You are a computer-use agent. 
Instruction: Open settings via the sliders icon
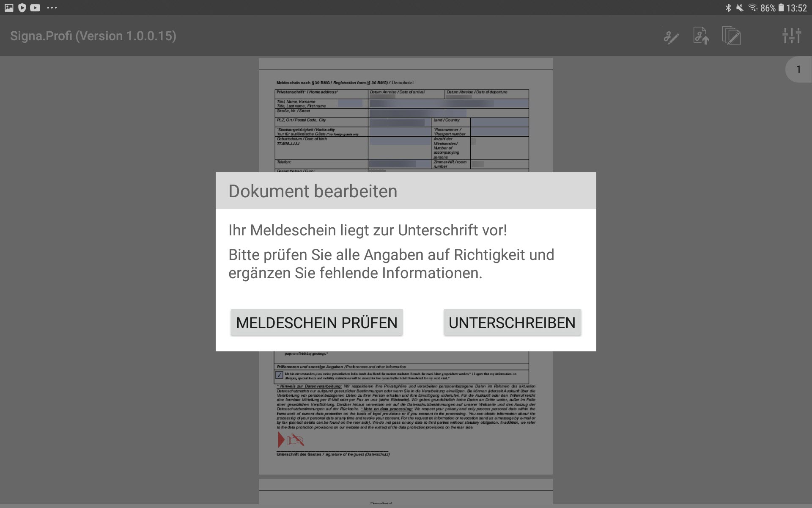(791, 36)
